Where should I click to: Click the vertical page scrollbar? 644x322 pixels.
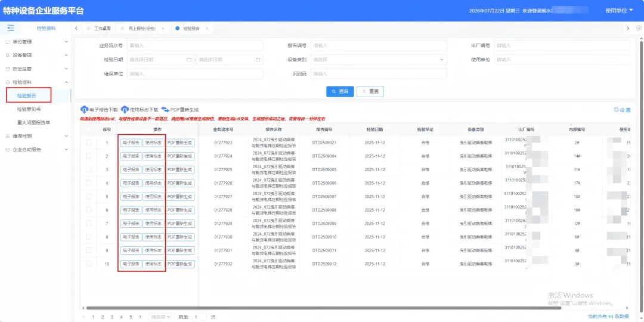(x=642, y=177)
